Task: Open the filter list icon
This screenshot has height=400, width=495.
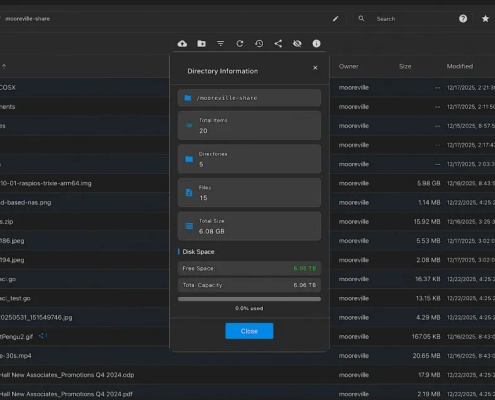Action: click(221, 44)
